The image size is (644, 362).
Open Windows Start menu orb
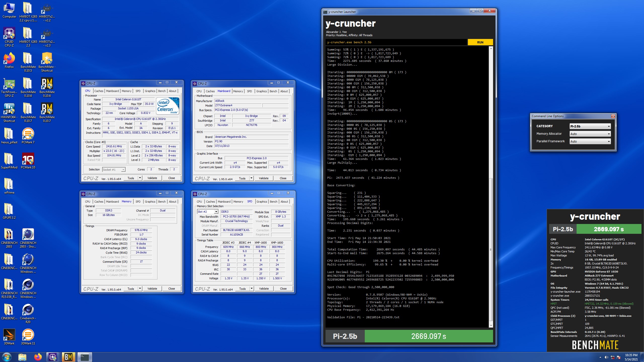coord(7,357)
